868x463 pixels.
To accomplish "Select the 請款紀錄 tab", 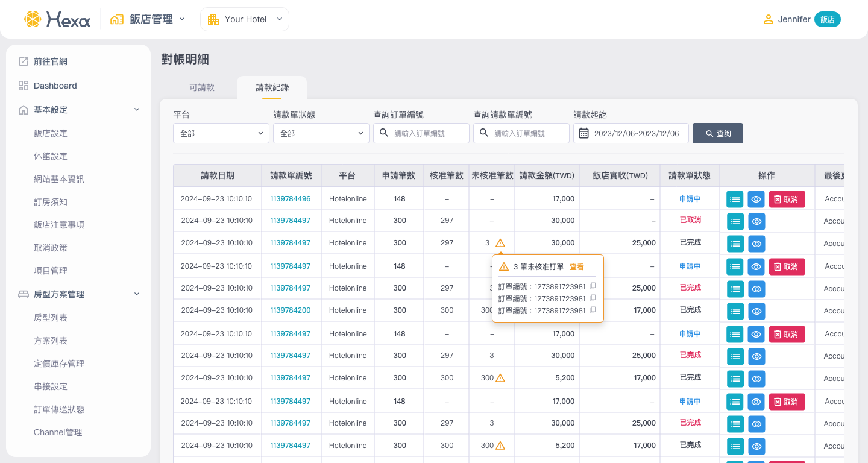I will 272,87.
